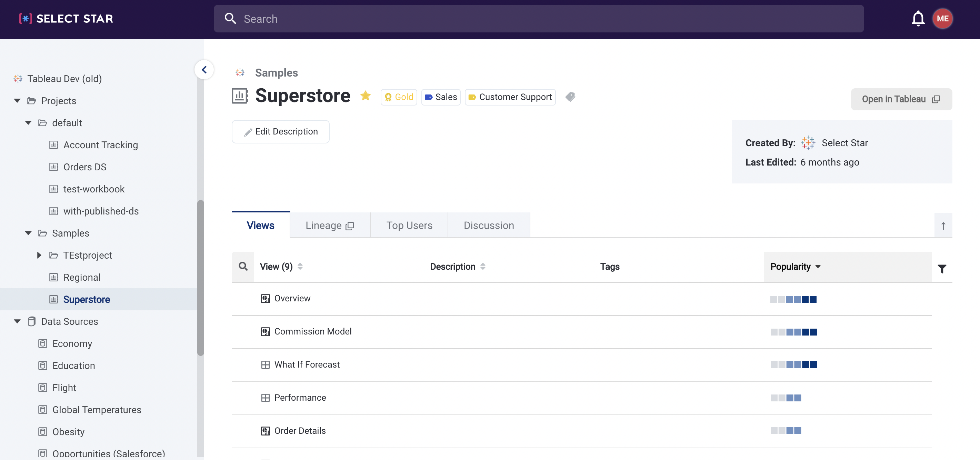Click the What If Forecast sheet icon
The image size is (980, 460).
point(265,365)
